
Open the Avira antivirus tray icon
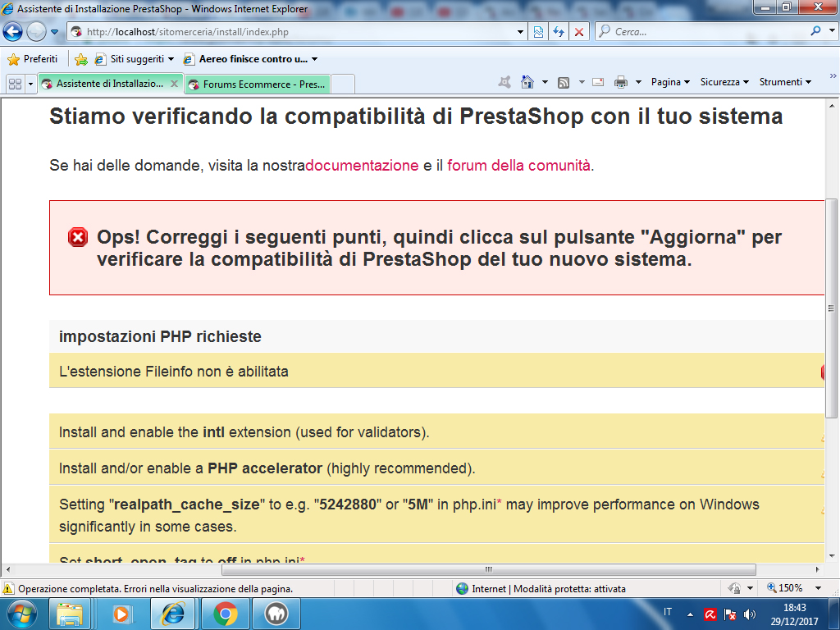coord(710,614)
